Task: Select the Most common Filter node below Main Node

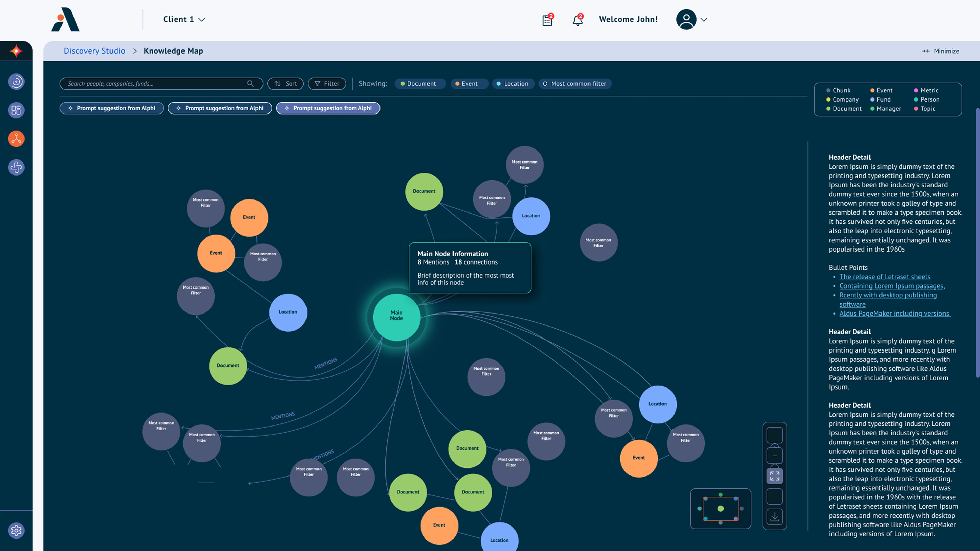Action: 486,377
